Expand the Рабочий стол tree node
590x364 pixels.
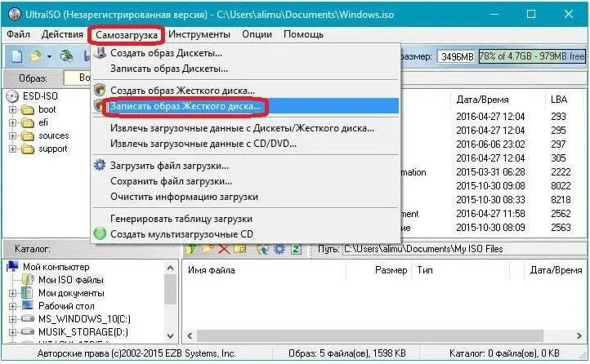[12, 306]
